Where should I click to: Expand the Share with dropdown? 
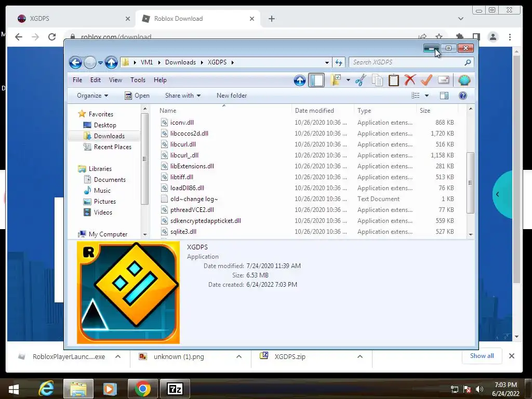tap(183, 96)
